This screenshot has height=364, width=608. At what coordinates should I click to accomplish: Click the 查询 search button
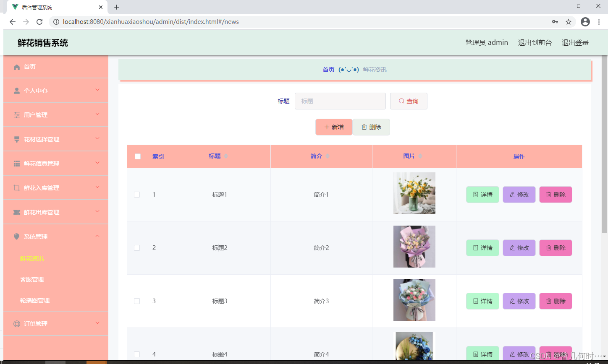pos(409,101)
